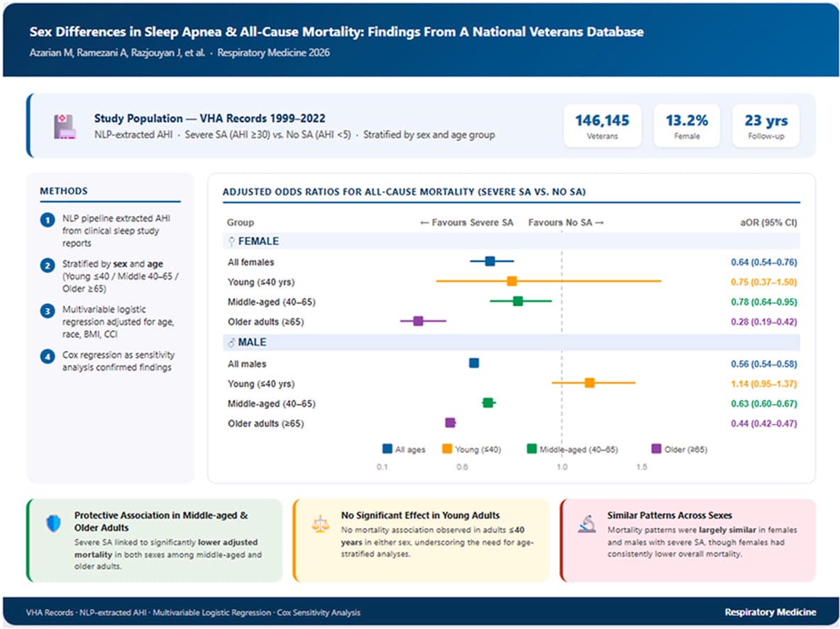Click the 'Favours No SA' axis label
Viewport: 840px width, 629px height.
(x=565, y=222)
